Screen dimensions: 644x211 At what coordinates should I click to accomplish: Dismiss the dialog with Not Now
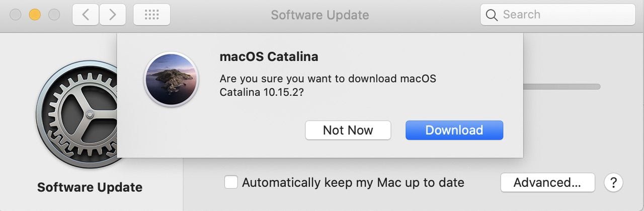[x=348, y=130]
